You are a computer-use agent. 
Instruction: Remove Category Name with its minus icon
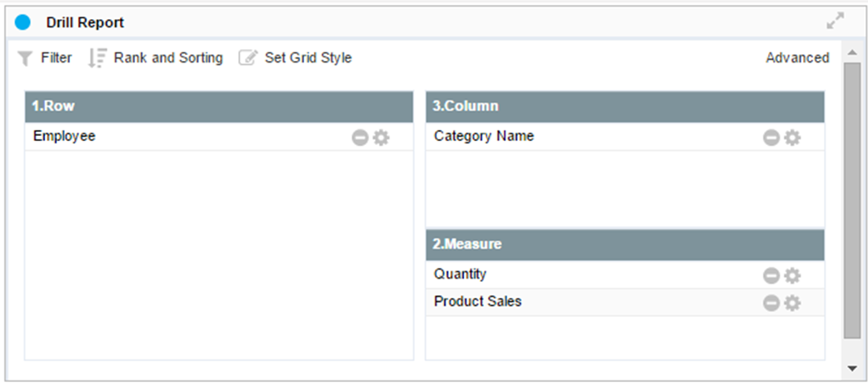pyautogui.click(x=771, y=138)
